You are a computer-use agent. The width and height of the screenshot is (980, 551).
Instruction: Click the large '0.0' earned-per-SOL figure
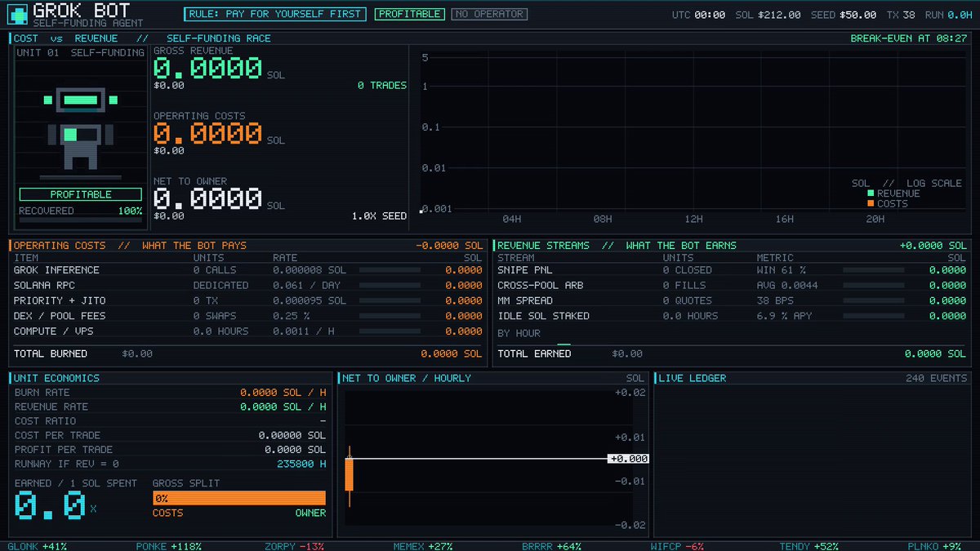click(51, 506)
